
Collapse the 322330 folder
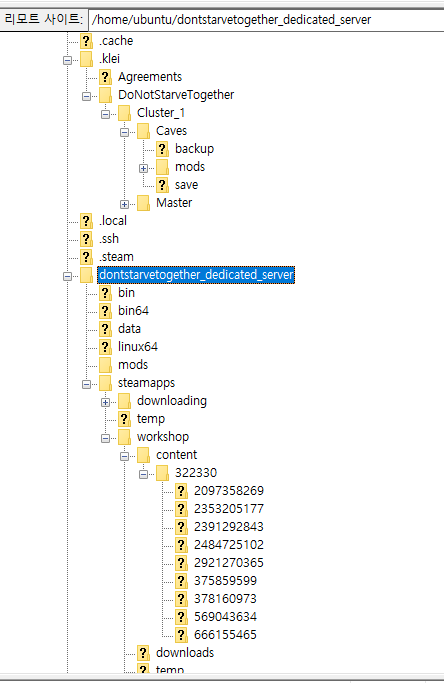click(x=143, y=474)
